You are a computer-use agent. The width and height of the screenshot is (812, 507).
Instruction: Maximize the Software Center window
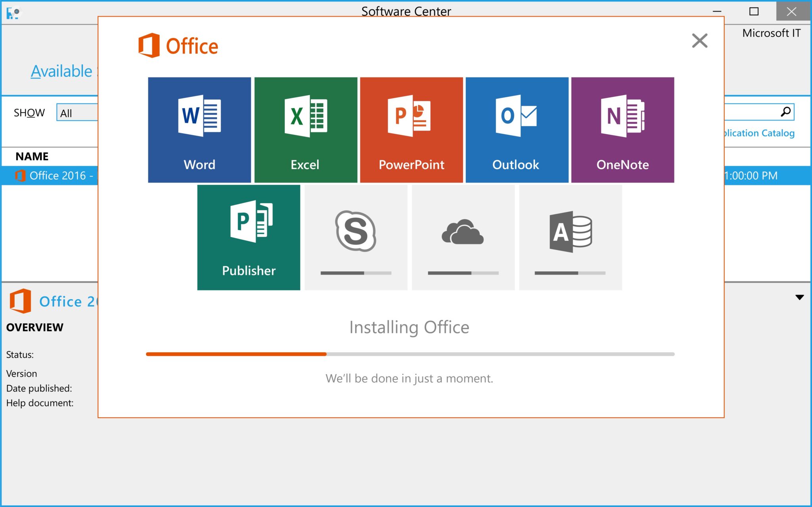coord(754,12)
